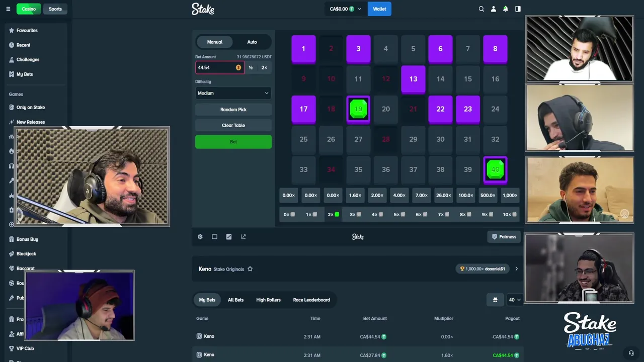Toggle the side panel layout icon
This screenshot has height=362, width=644.
pos(518,9)
